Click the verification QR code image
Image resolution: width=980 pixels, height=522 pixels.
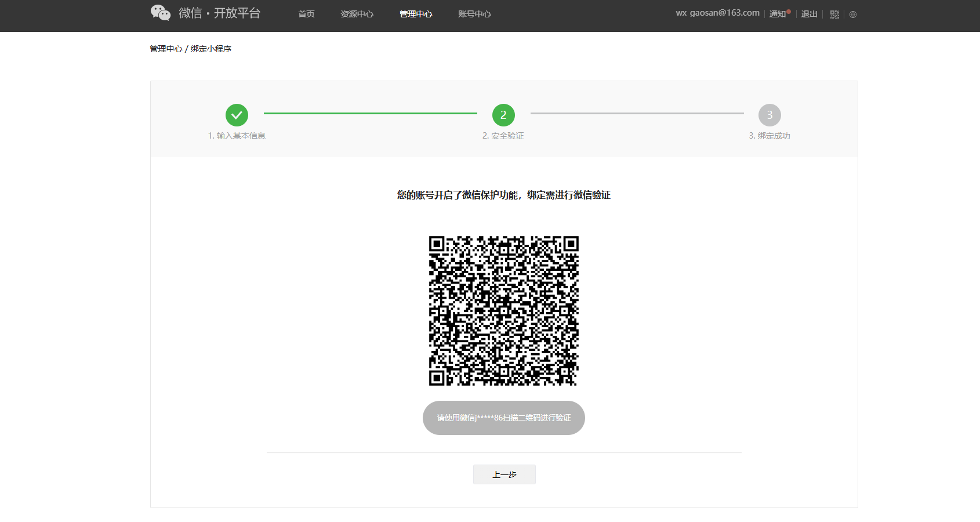(503, 311)
